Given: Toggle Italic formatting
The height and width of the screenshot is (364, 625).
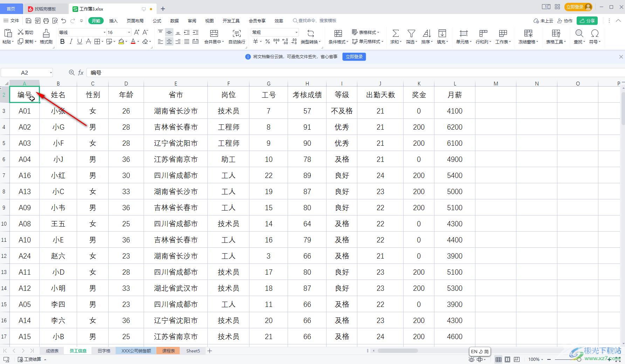Looking at the screenshot, I should tap(71, 42).
